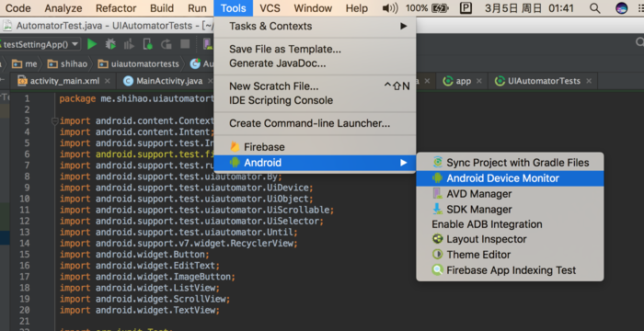Open the Build menu
Viewport: 644px width, 331px height.
[162, 8]
